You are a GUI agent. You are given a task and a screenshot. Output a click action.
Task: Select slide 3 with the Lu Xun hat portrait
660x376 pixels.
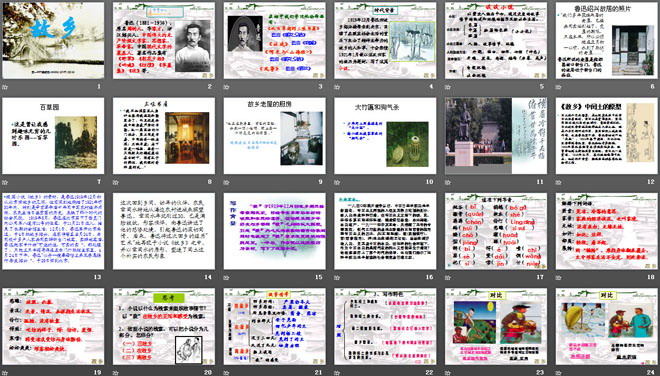(x=274, y=40)
